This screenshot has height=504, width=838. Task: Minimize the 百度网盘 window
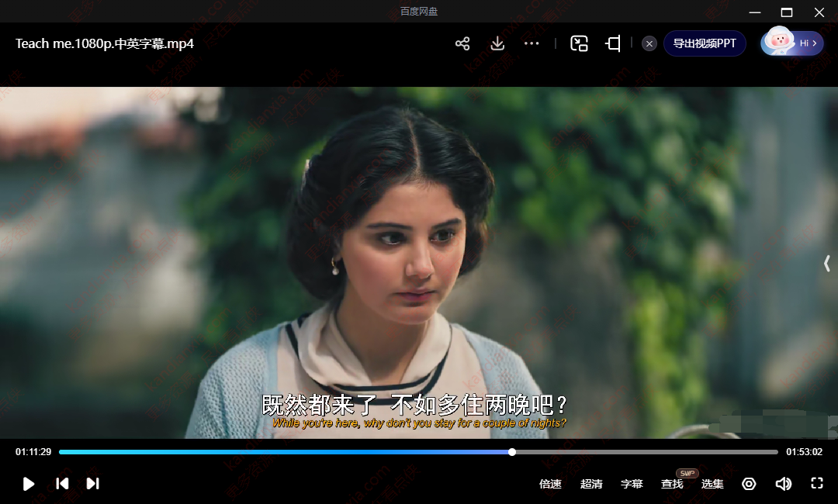tap(755, 12)
